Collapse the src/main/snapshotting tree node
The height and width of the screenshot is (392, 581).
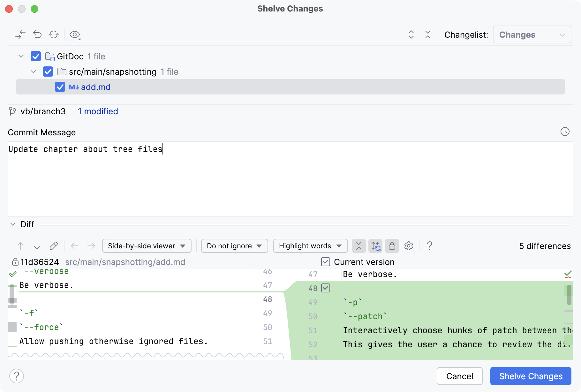(33, 72)
